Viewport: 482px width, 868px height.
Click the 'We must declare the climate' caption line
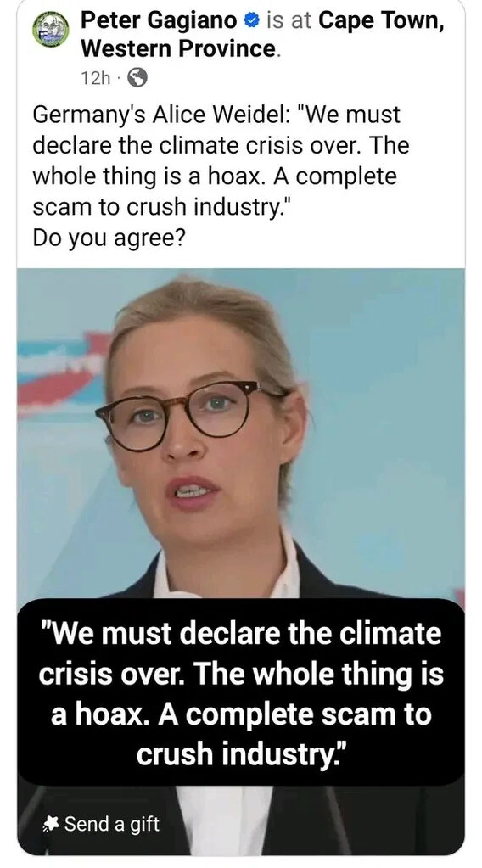coord(241,633)
